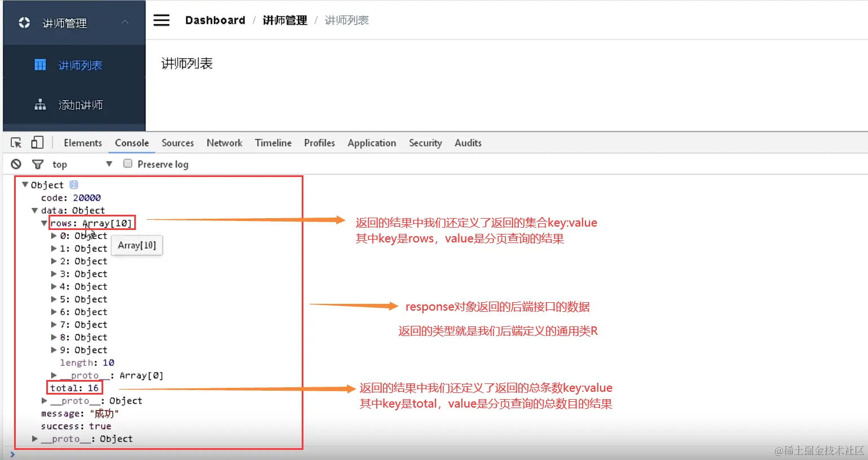Click the 讲师管理 breadcrumb item
The height and width of the screenshot is (460, 868).
(285, 20)
